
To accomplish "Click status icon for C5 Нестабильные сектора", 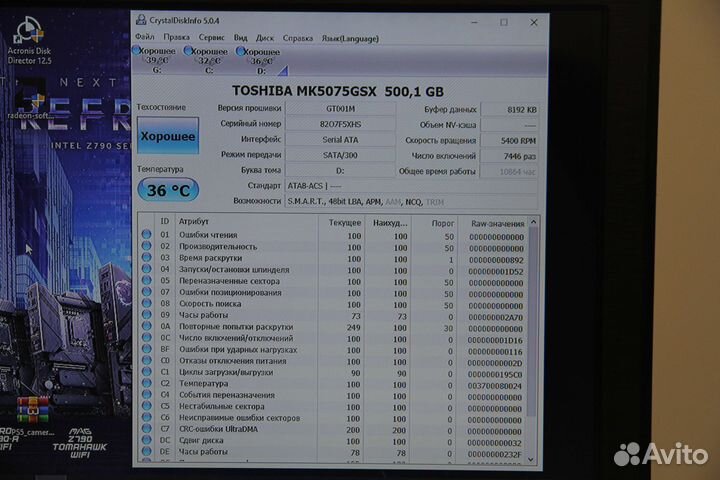I will pos(146,406).
